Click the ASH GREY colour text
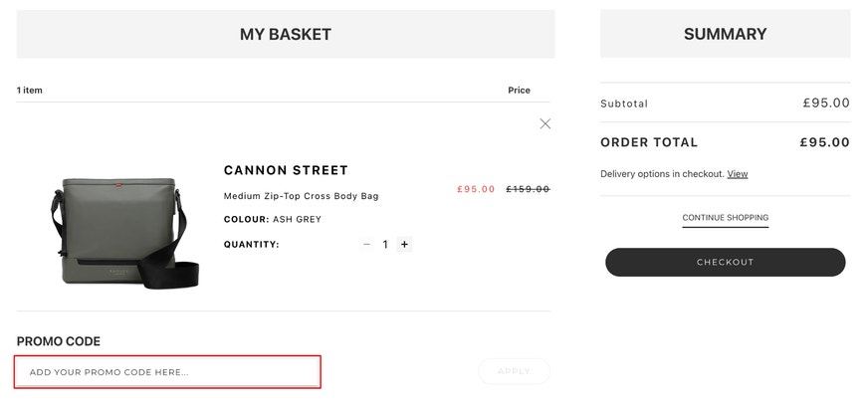 [x=297, y=219]
